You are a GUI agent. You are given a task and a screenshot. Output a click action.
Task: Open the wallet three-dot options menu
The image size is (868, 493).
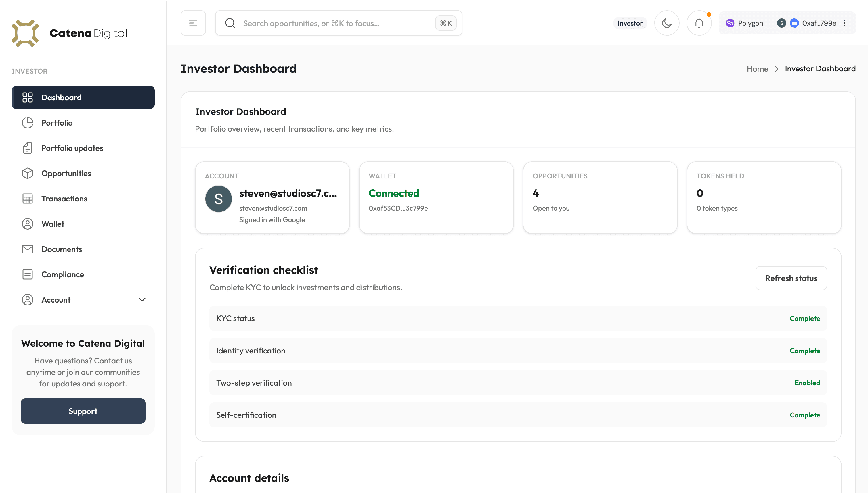pyautogui.click(x=845, y=23)
